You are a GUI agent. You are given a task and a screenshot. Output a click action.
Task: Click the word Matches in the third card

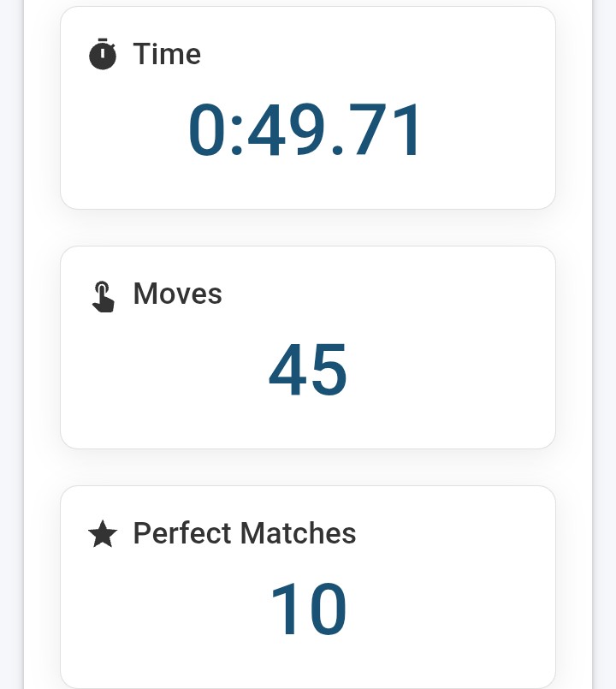(299, 533)
